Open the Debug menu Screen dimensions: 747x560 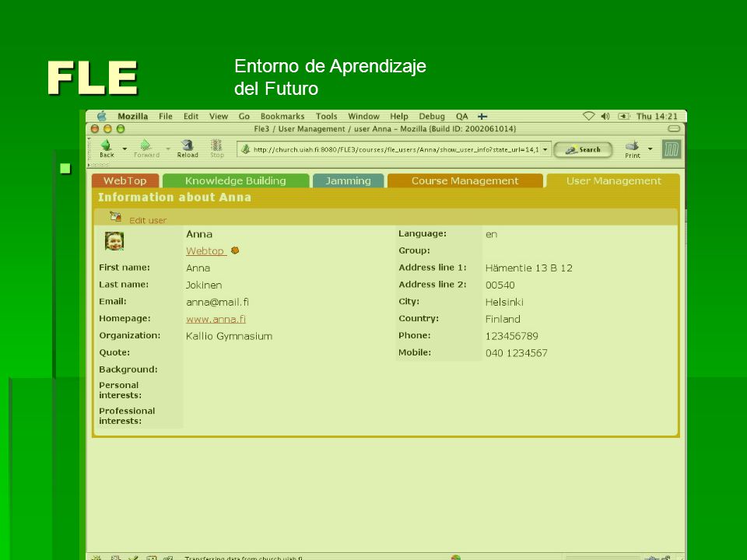click(x=432, y=116)
